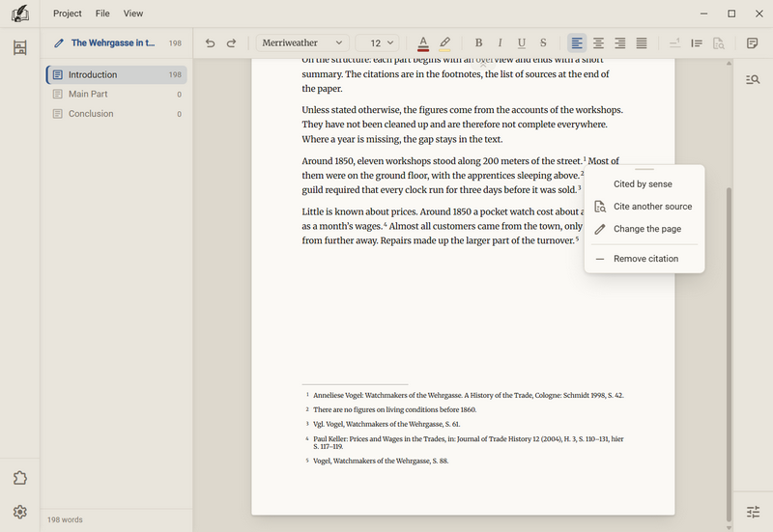773x532 pixels.
Task: Toggle italic formatting
Action: click(500, 42)
